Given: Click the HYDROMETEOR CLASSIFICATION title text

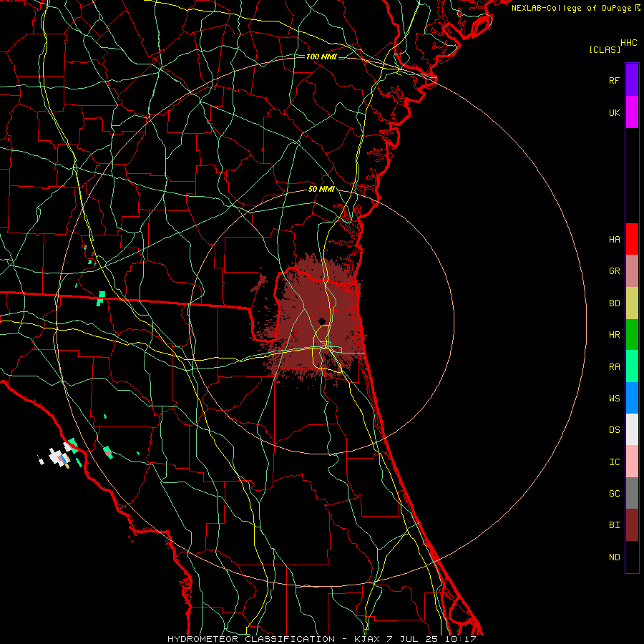Looking at the screenshot, I should point(251,639).
